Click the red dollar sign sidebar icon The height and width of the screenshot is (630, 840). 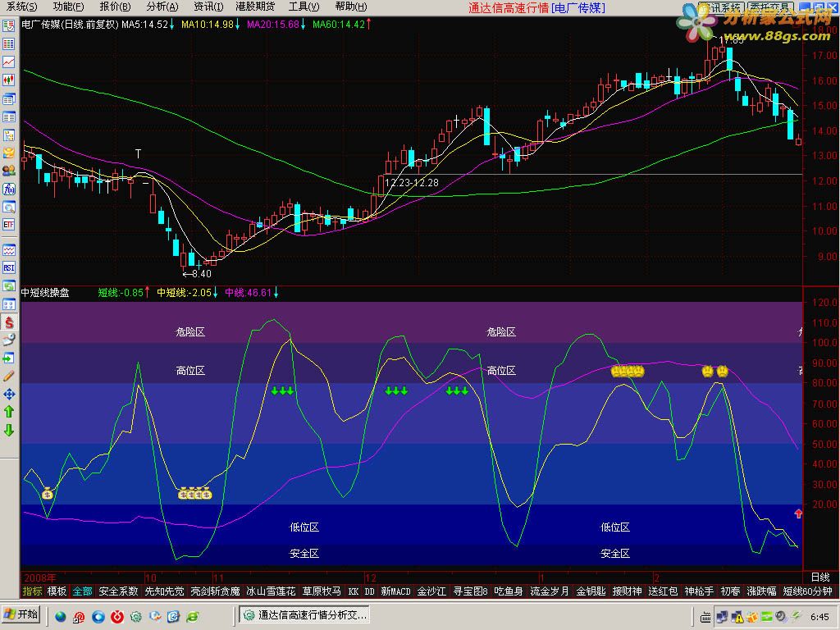[8, 322]
